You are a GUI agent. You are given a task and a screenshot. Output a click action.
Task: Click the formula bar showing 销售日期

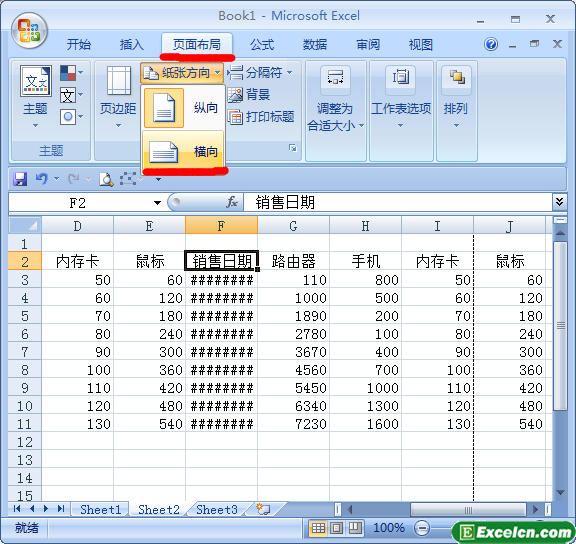point(397,202)
